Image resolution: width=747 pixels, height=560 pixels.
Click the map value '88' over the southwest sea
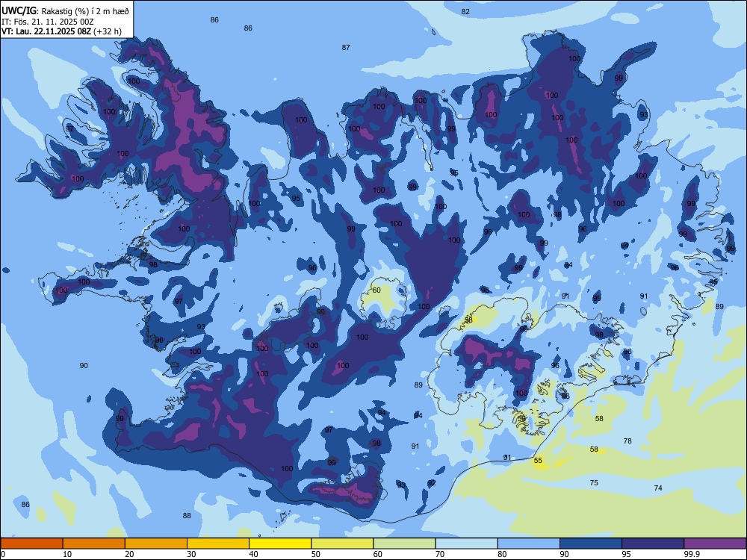click(187, 515)
